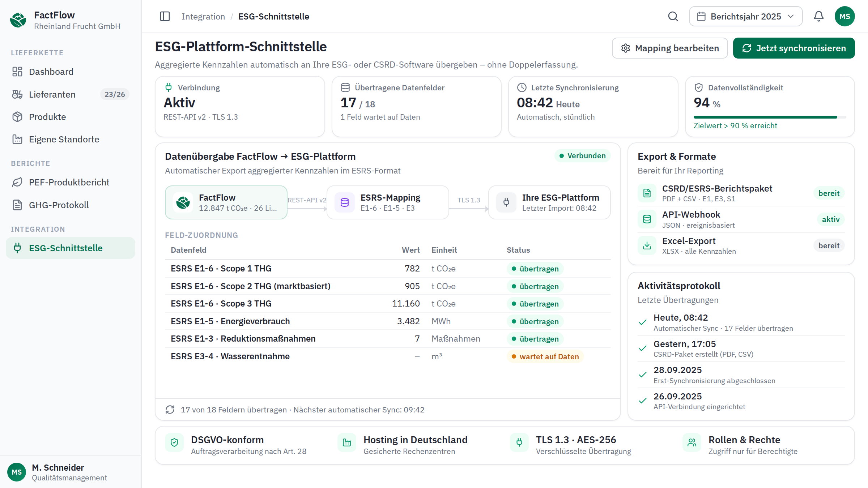868x488 pixels.
Task: Click M. Schneider profile at sidebar bottom
Action: (x=71, y=472)
